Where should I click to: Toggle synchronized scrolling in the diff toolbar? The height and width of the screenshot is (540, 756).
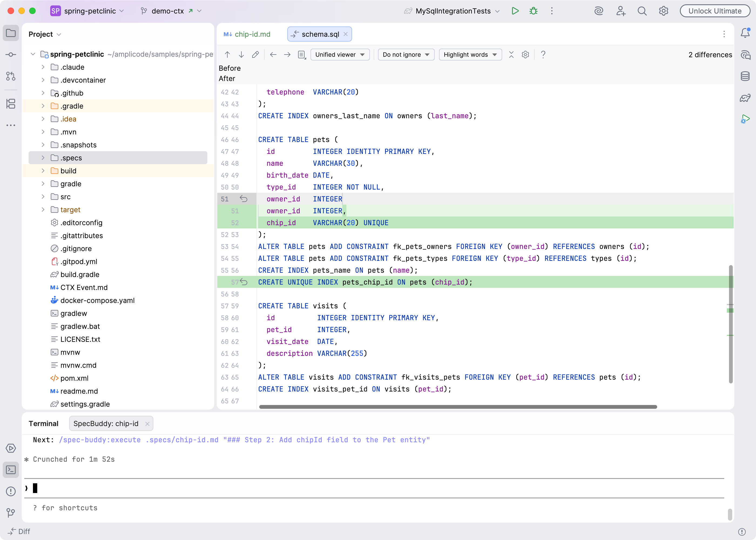[302, 55]
